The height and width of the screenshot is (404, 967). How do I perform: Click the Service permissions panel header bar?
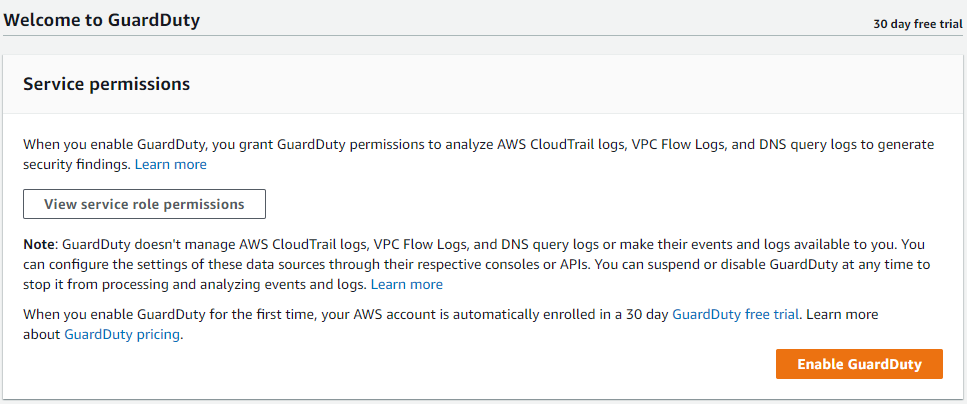click(x=480, y=84)
